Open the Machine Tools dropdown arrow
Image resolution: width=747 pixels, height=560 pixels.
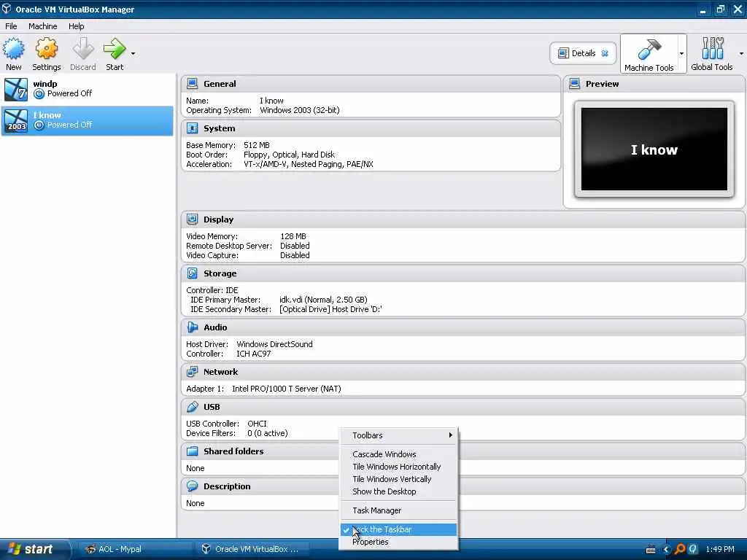pyautogui.click(x=682, y=53)
